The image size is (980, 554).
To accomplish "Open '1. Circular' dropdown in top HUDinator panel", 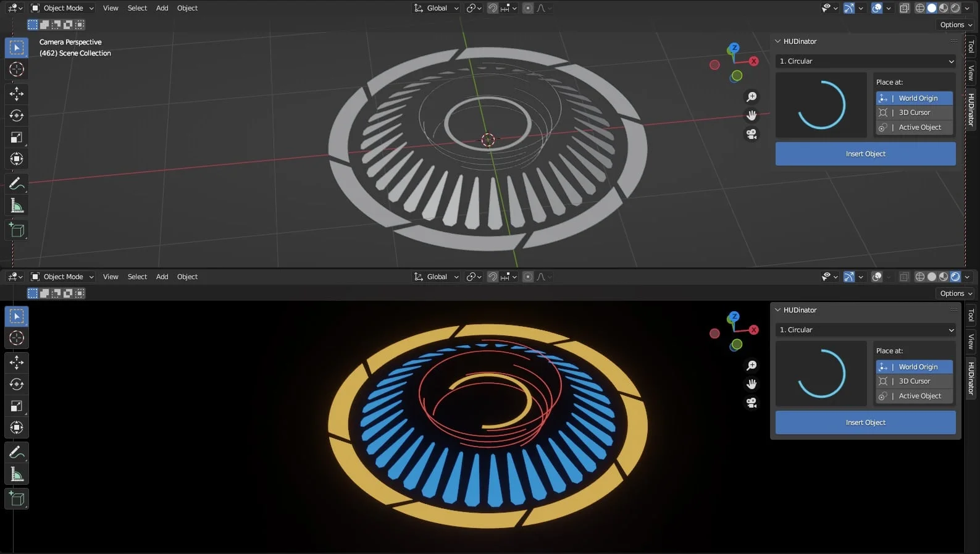I will pyautogui.click(x=866, y=61).
